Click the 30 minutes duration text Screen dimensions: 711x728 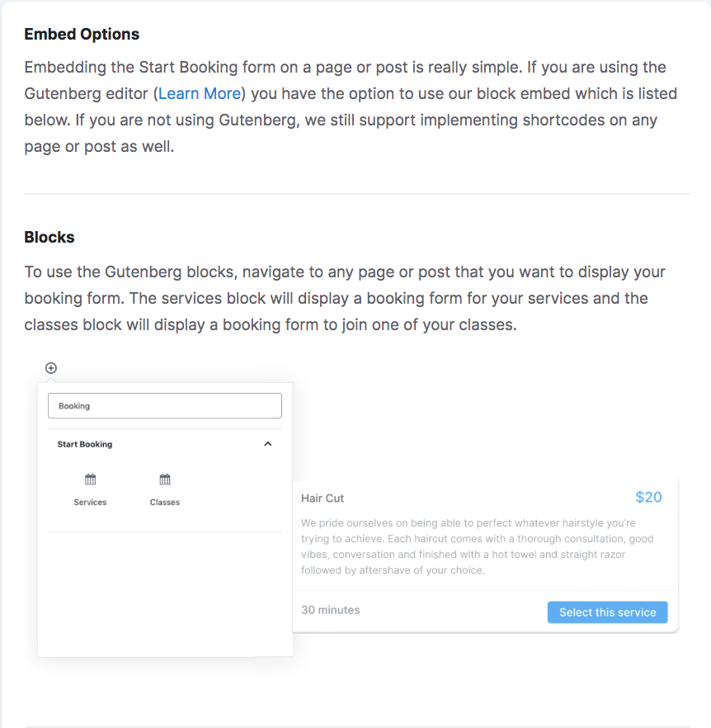tap(331, 610)
